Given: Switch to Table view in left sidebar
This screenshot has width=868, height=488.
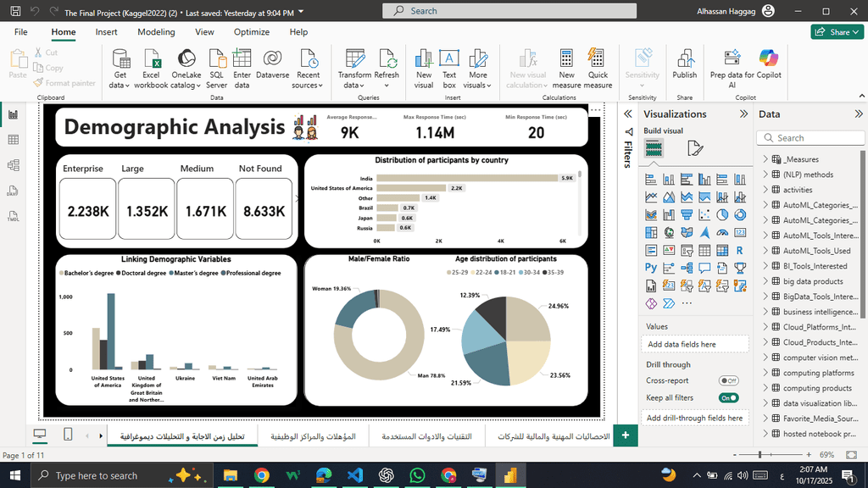Looking at the screenshot, I should tap(13, 140).
